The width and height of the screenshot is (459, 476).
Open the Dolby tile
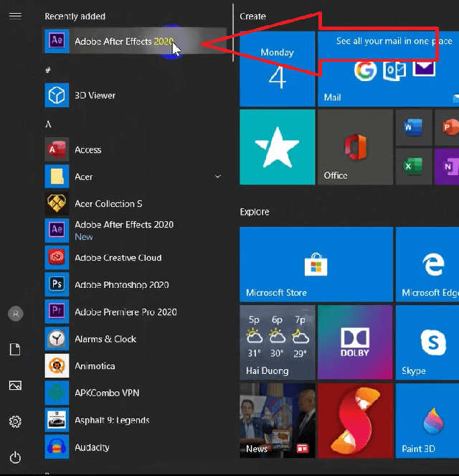pos(354,342)
